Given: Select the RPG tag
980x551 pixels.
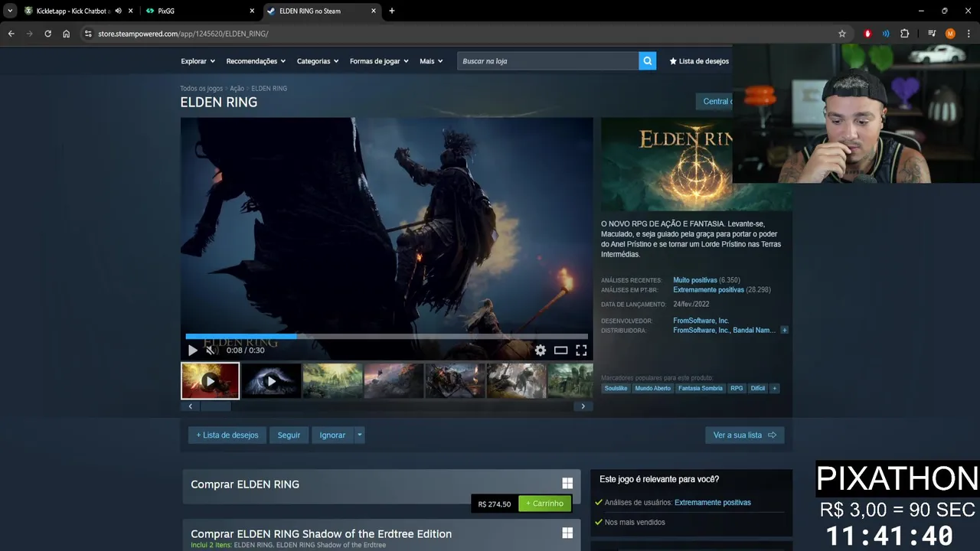Looking at the screenshot, I should (x=737, y=388).
